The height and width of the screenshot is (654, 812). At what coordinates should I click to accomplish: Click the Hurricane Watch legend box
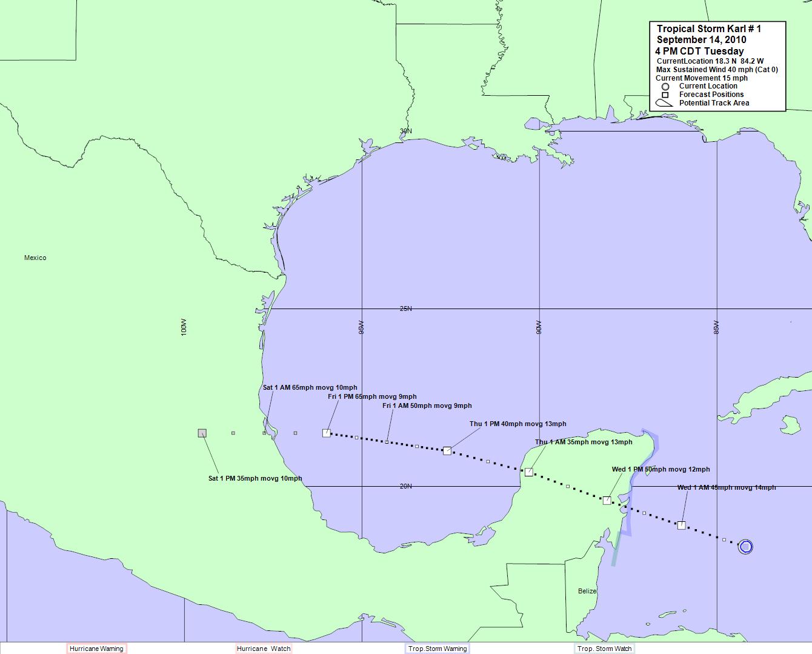click(x=264, y=649)
